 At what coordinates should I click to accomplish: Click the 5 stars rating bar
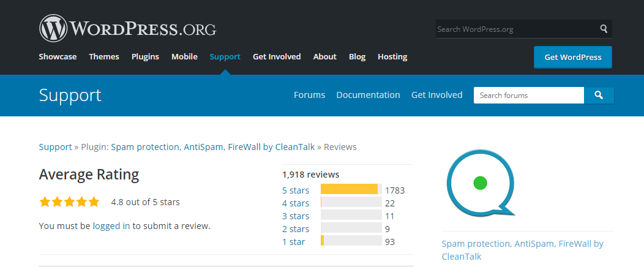(351, 189)
